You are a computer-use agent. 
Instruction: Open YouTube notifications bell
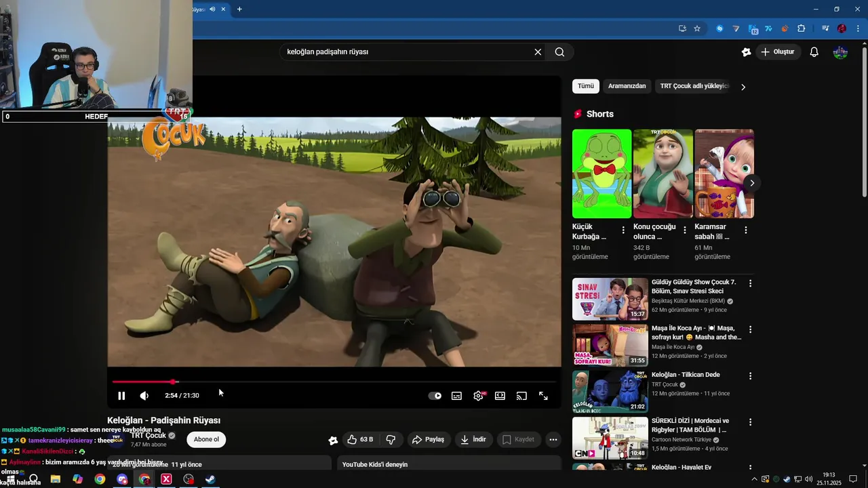(x=814, y=52)
